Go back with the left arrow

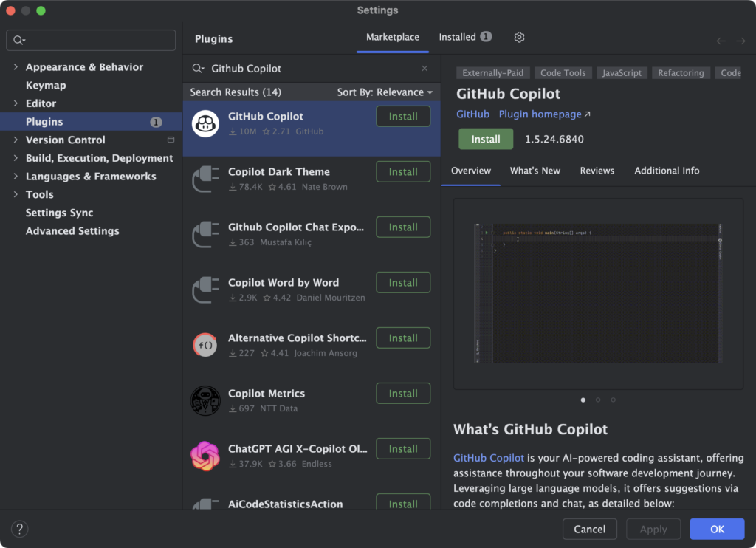[721, 41]
